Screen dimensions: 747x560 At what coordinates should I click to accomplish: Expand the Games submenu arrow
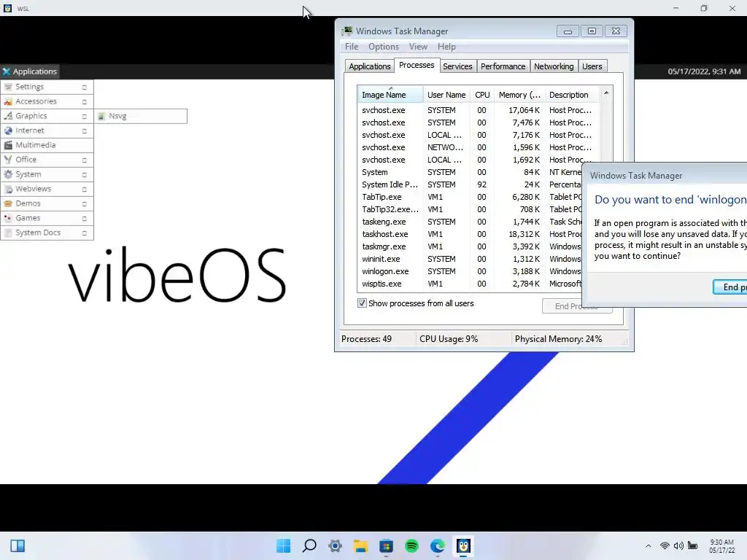pos(85,219)
